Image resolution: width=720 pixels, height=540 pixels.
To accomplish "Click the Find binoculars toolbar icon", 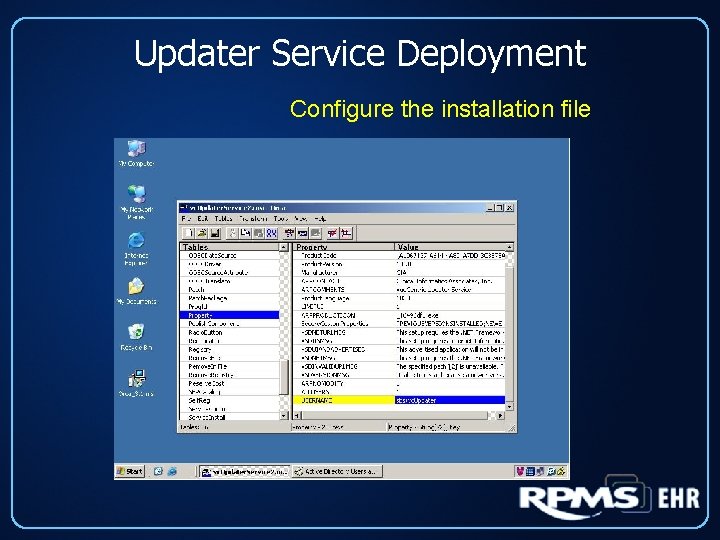I will (x=271, y=233).
